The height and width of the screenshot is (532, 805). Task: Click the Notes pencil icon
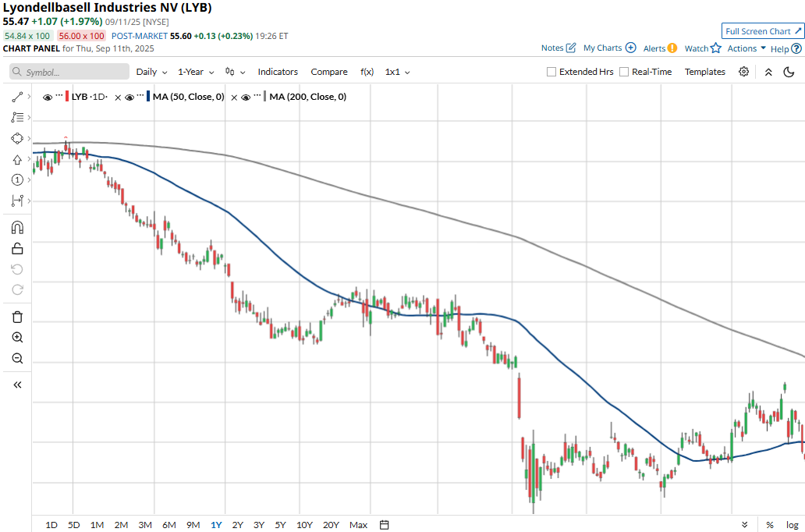pos(571,48)
